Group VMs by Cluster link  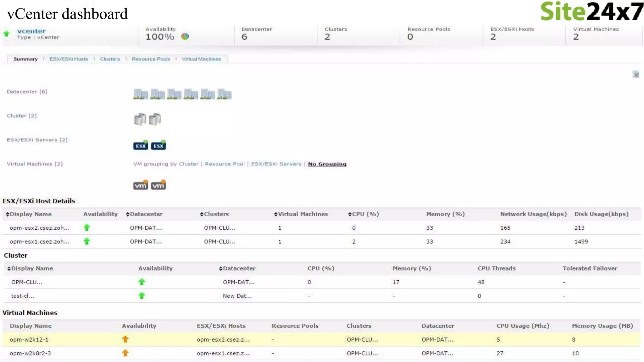tap(189, 164)
